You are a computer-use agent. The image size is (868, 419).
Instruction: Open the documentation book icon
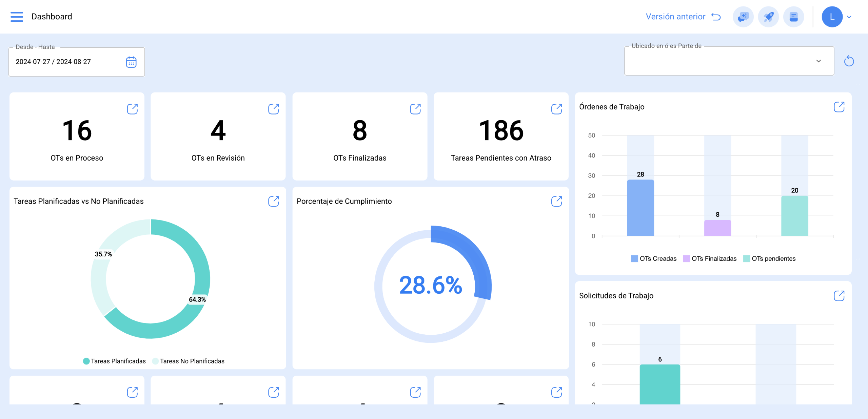[793, 17]
